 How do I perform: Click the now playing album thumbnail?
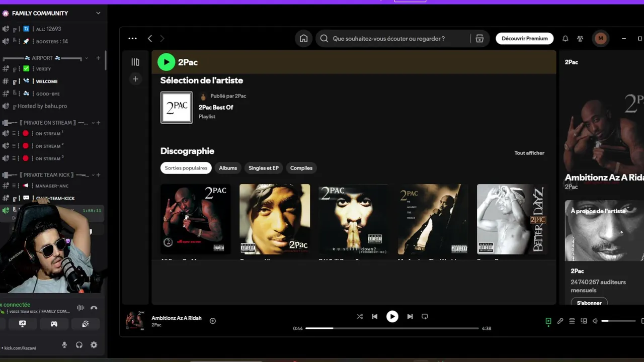click(x=135, y=321)
